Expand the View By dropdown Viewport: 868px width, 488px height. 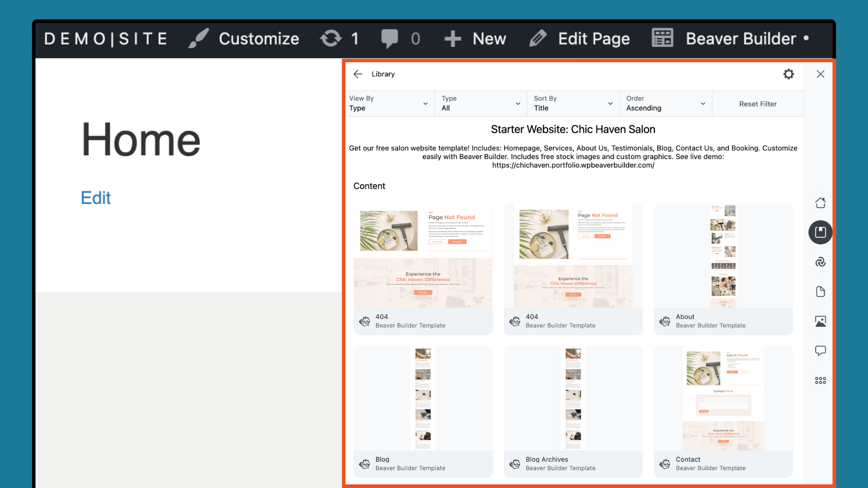(389, 103)
